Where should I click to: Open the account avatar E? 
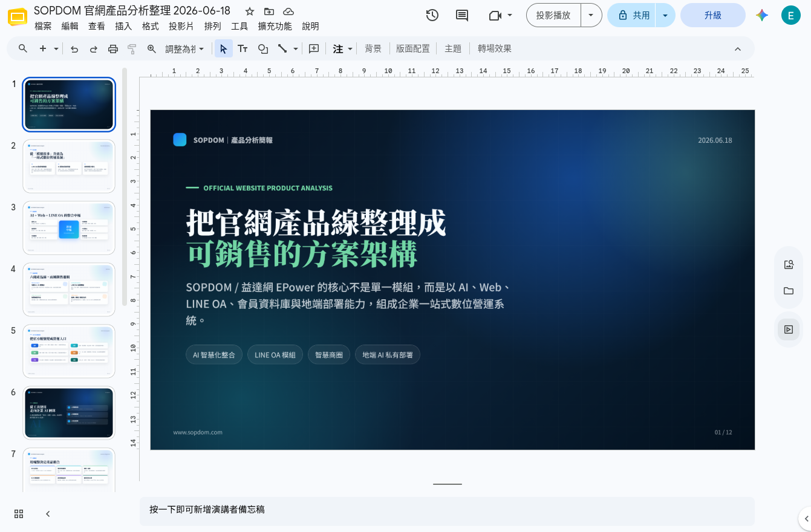[790, 15]
